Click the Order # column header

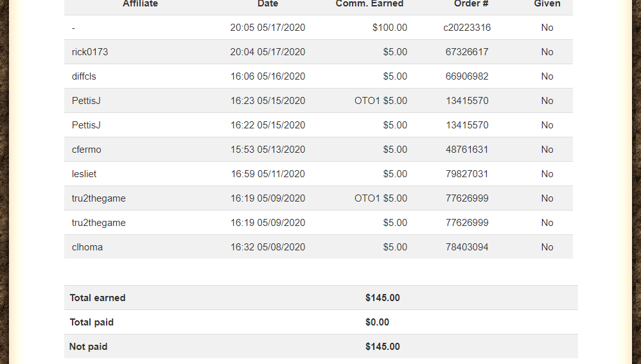[x=466, y=4]
